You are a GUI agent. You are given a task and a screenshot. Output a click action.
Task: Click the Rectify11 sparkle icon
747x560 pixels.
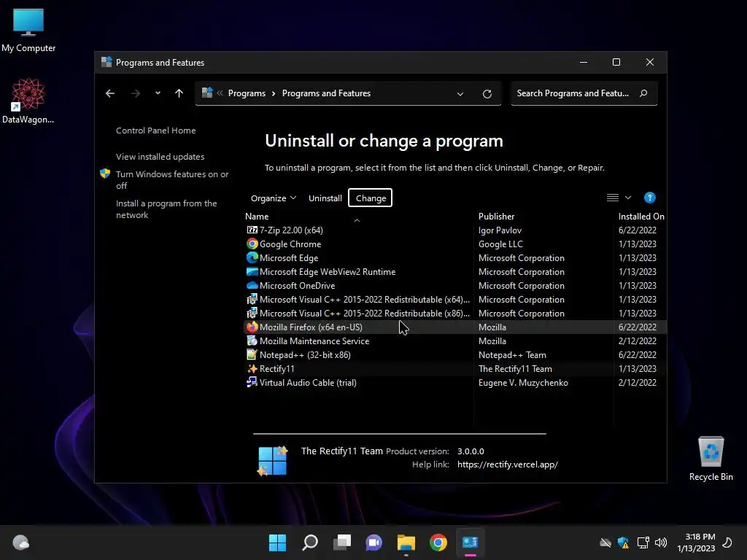pos(252,368)
